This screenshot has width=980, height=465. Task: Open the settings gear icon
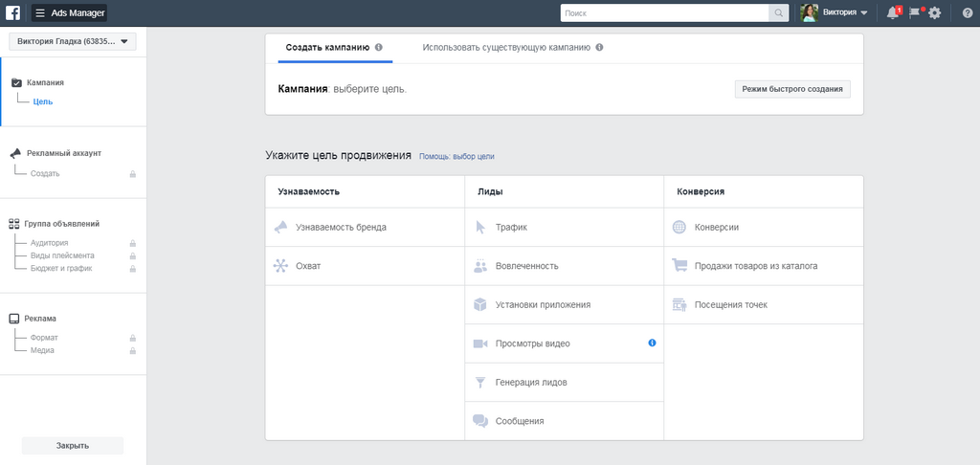[x=934, y=12]
